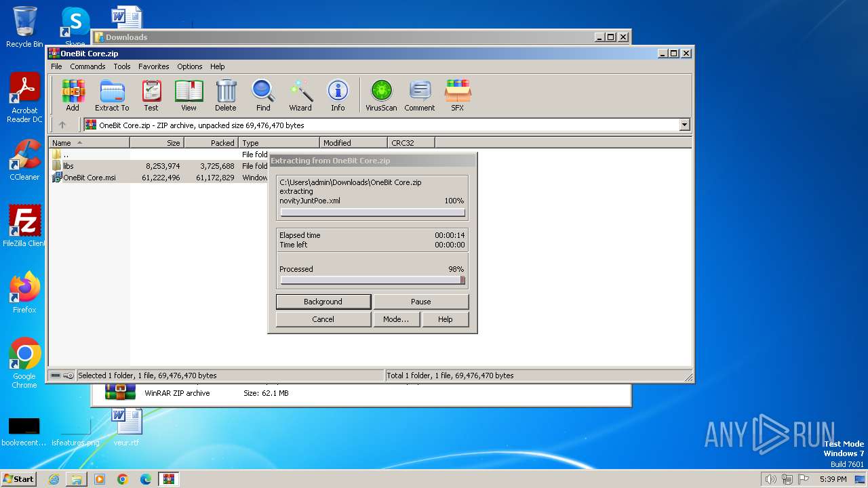Click the Media Player taskbar icon
This screenshot has height=488, width=868.
click(100, 479)
